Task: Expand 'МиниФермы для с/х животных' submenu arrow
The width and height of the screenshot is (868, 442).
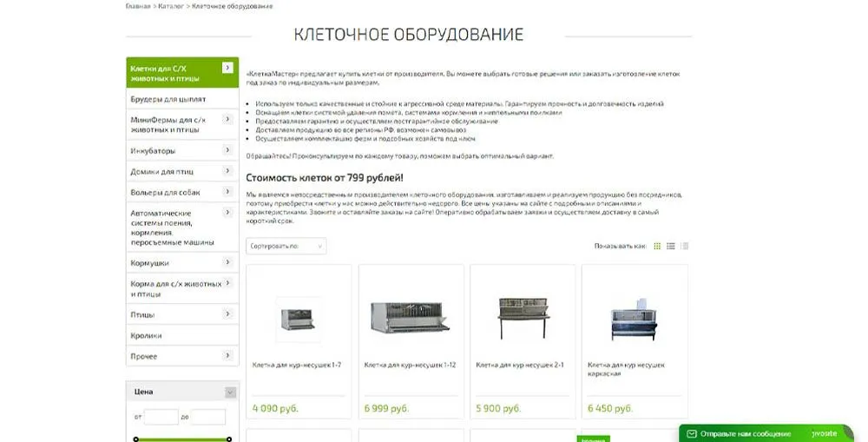Action: 227,121
